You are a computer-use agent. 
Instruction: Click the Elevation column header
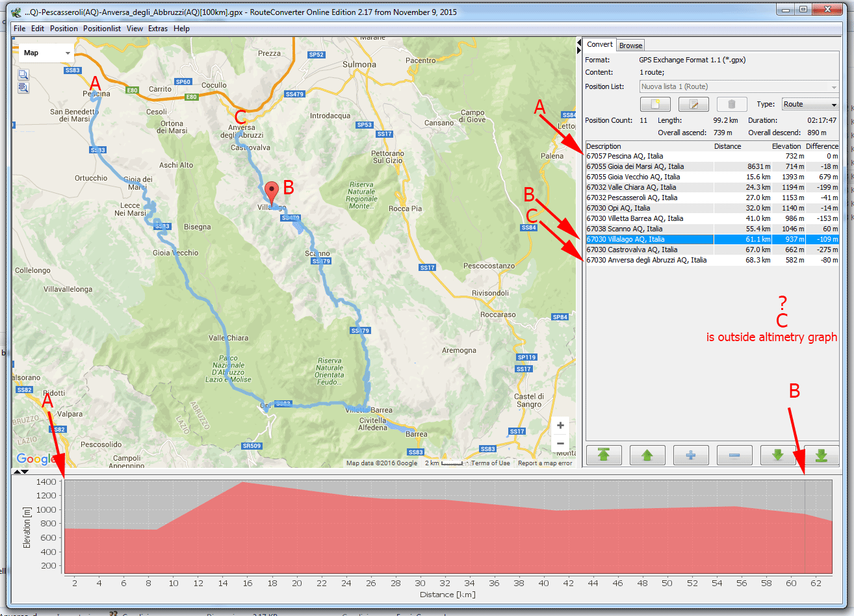click(x=788, y=146)
